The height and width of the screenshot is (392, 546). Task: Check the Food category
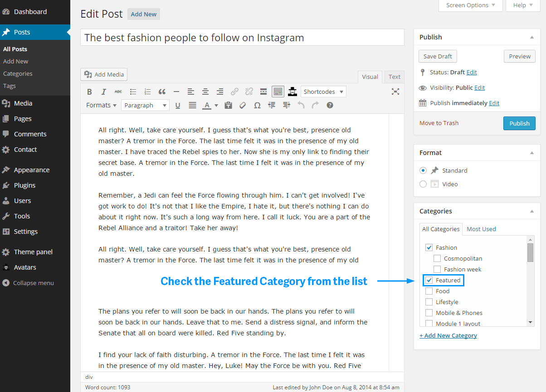pos(429,291)
